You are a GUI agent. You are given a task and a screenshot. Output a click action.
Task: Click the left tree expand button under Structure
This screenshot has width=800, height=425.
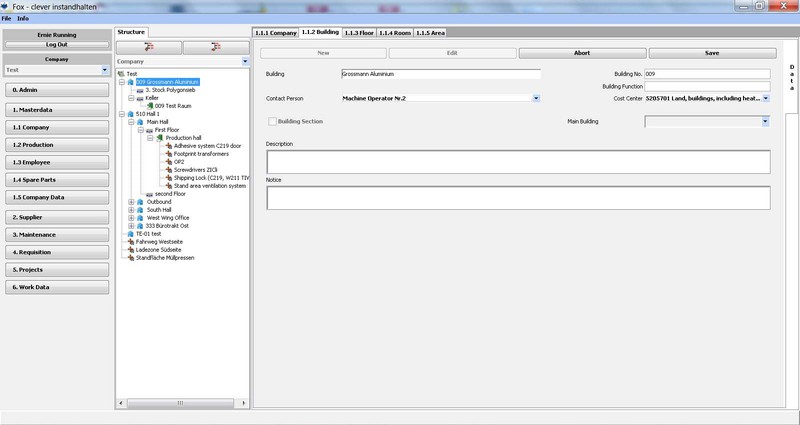pyautogui.click(x=147, y=46)
